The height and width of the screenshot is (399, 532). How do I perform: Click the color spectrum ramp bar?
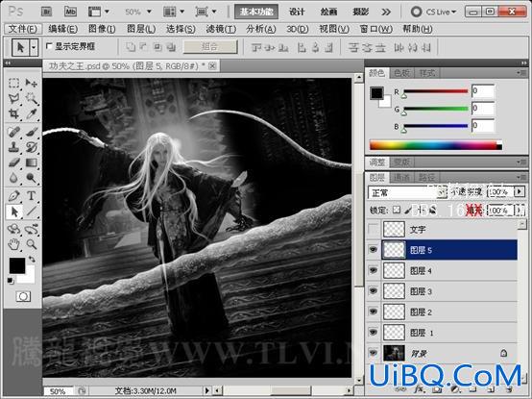coord(435,145)
